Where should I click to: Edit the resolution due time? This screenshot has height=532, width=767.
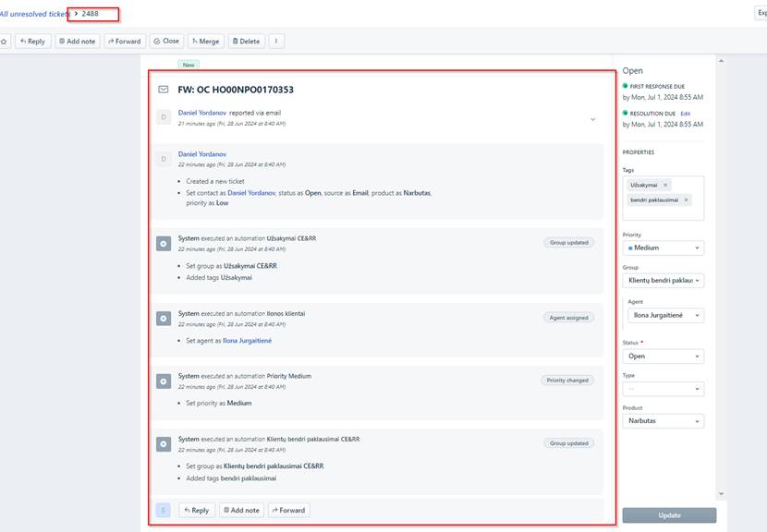click(x=686, y=114)
